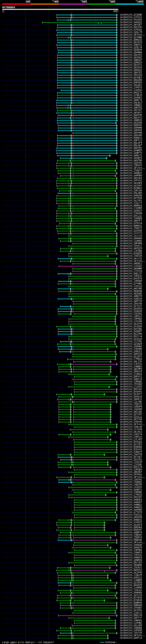Select label UniRef100_B9I615
The height and width of the screenshot is (644, 146).
pos(131,42)
